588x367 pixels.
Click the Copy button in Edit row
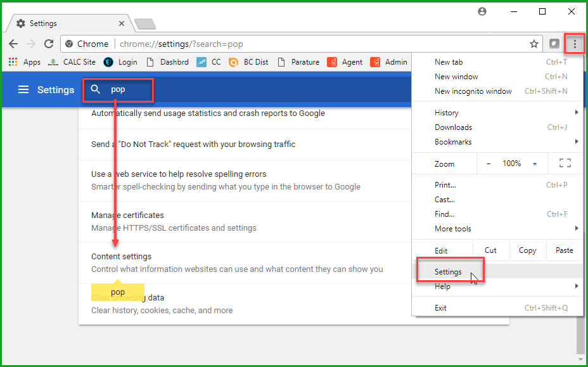[x=527, y=250]
